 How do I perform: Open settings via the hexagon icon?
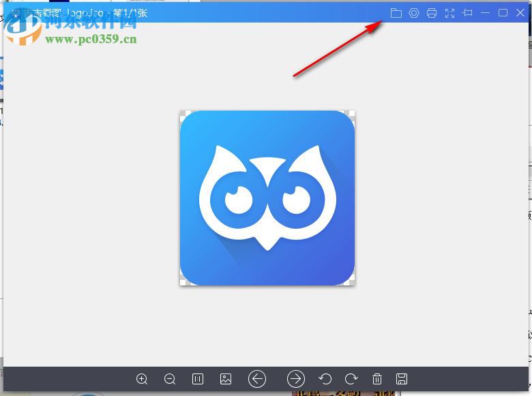click(x=414, y=13)
